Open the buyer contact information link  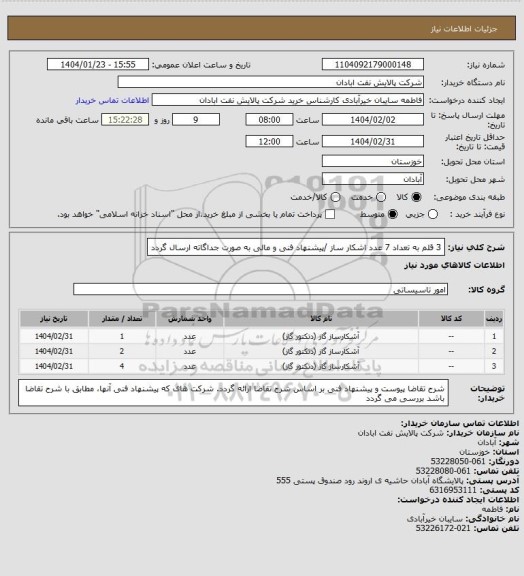click(112, 100)
